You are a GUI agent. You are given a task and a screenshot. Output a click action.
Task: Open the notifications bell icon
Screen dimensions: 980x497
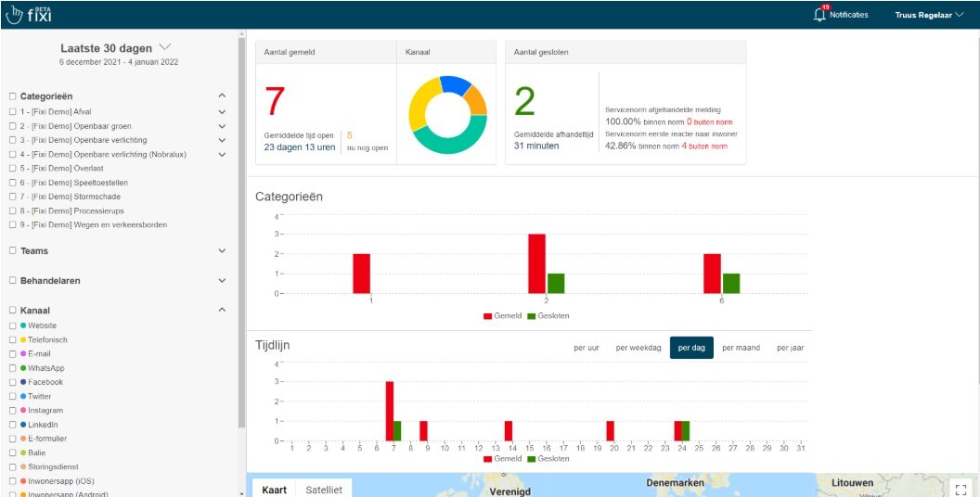click(819, 15)
